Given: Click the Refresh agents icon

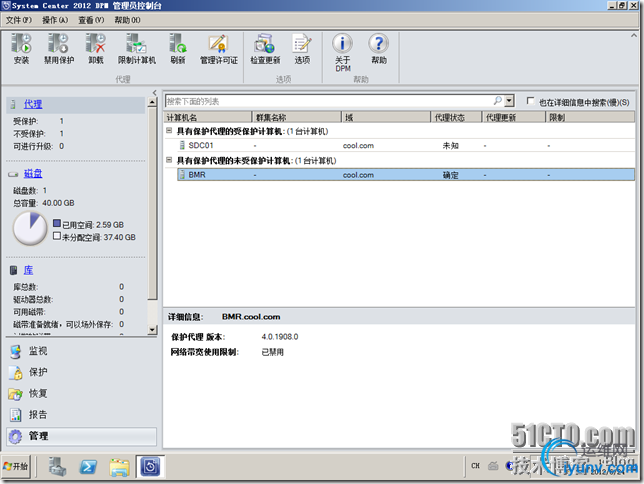Looking at the screenshot, I should click(178, 44).
